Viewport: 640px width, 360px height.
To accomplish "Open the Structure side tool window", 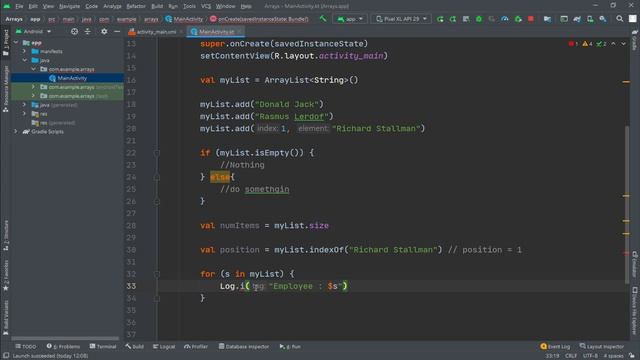I will 6,236.
